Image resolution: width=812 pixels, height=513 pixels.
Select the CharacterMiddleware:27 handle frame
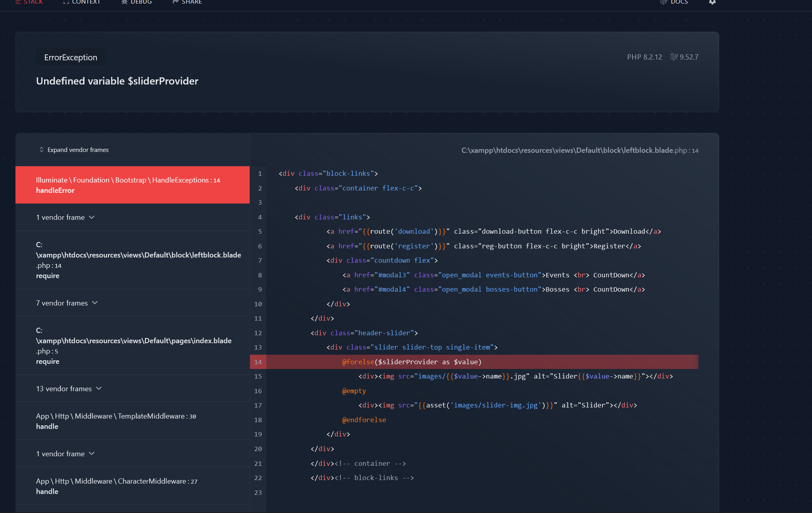pos(133,486)
